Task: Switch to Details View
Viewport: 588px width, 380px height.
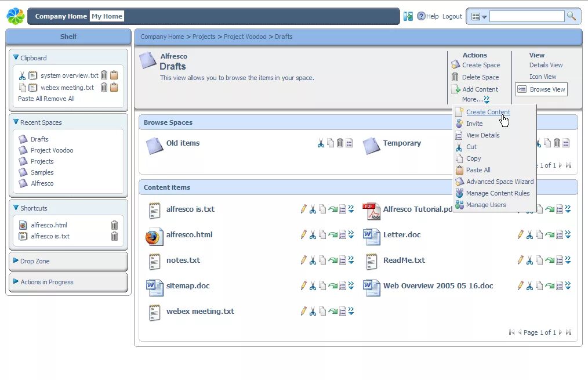Action: tap(546, 65)
